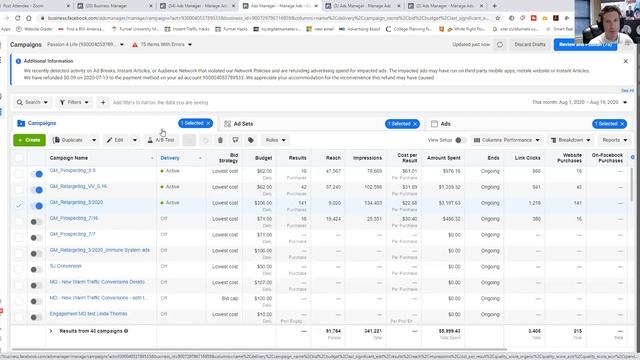Image resolution: width=640 pixels, height=360 pixels.
Task: Click the red errors warning triangle icon
Action: click(135, 44)
